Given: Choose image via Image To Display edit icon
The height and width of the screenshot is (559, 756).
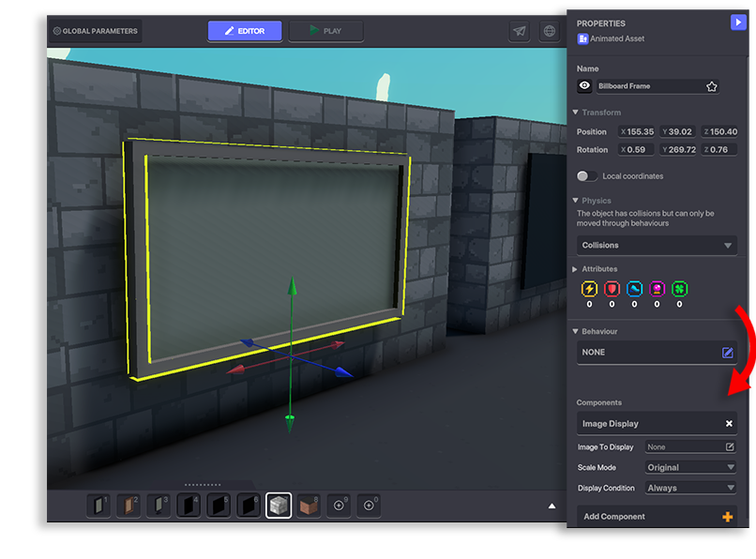Looking at the screenshot, I should [730, 447].
